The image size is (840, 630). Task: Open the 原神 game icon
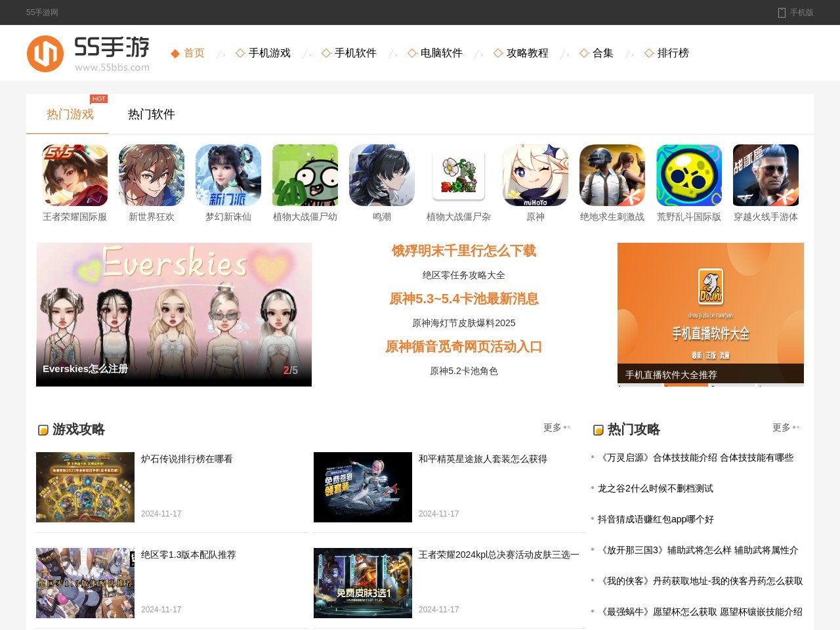pyautogui.click(x=535, y=175)
